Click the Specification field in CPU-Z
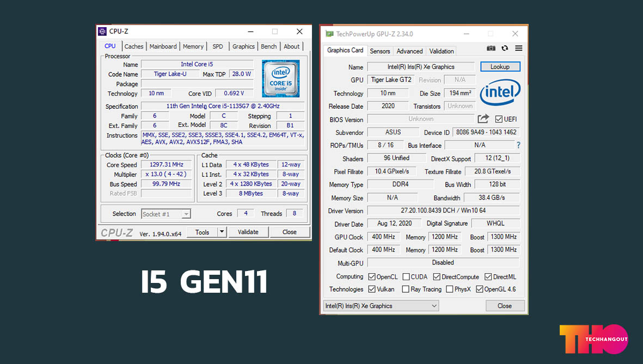This screenshot has height=364, width=643. 223,106
